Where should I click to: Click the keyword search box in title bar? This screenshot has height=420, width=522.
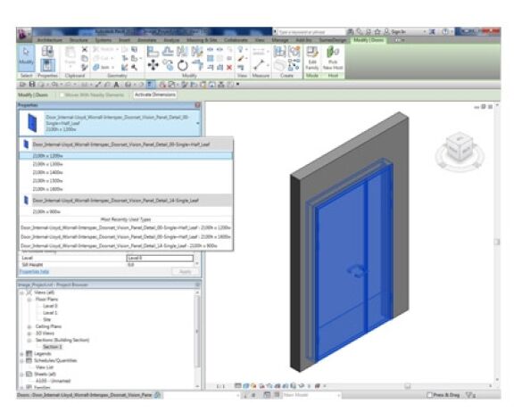click(311, 32)
